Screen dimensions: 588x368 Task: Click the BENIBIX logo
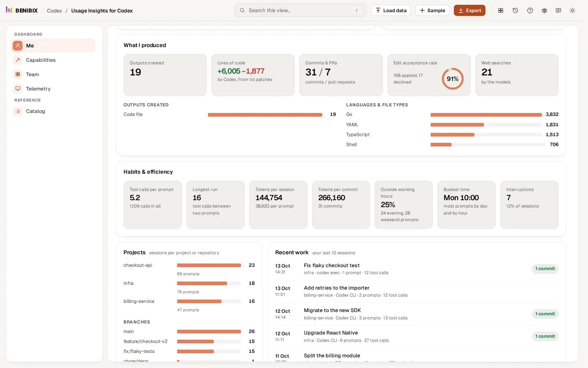pos(22,10)
